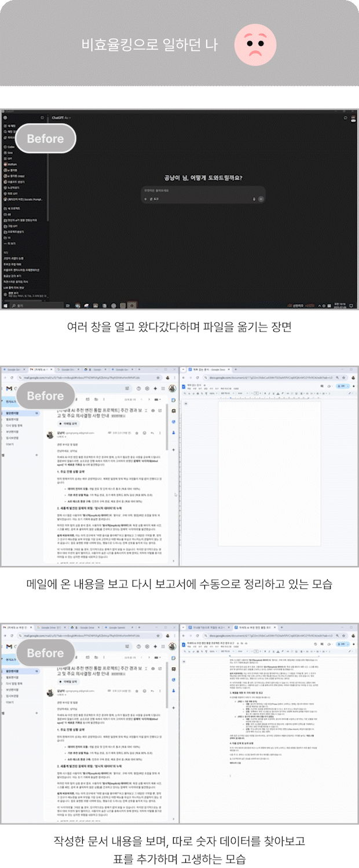Open the Wolfram GPT in sidebar

(x=12, y=164)
